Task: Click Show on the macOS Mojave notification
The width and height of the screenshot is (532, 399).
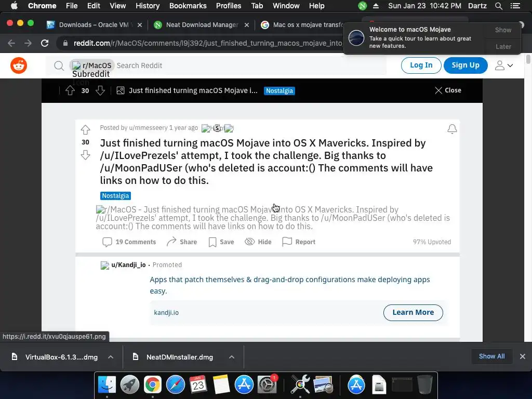Action: [503, 30]
